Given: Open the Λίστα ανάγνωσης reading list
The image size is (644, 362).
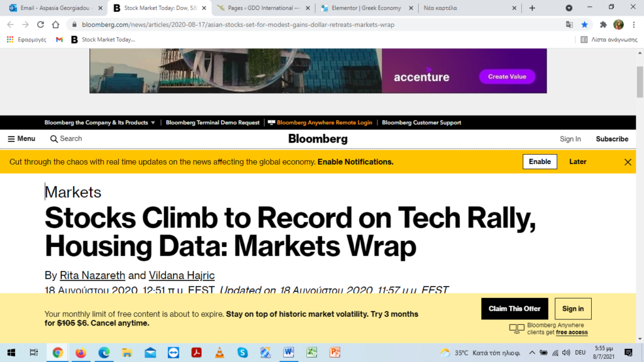Looking at the screenshot, I should click(609, 40).
